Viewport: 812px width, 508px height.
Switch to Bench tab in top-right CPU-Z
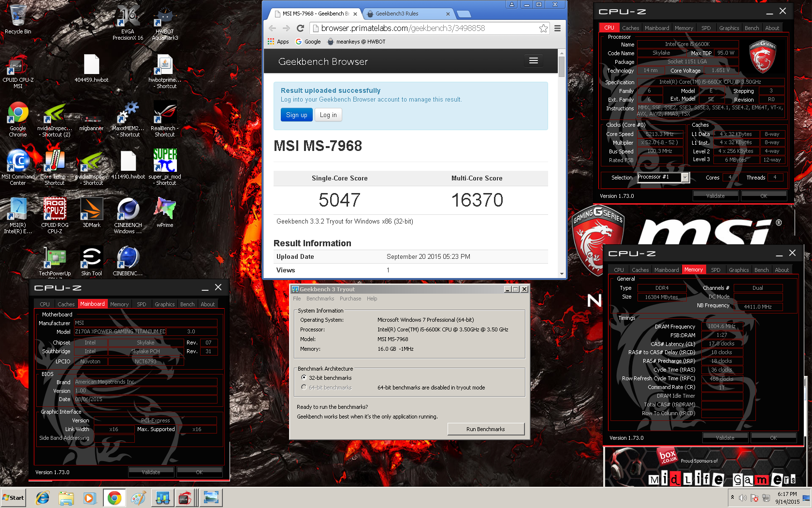752,28
